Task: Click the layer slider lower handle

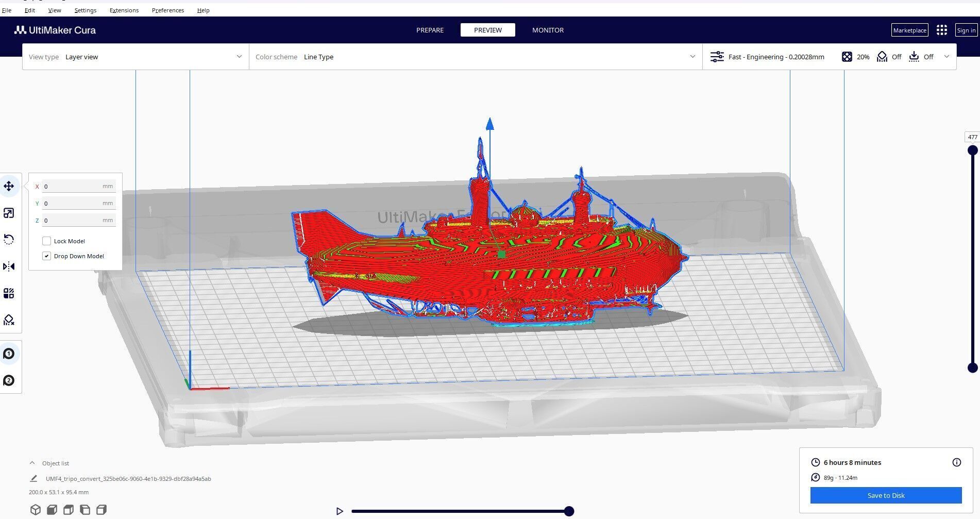Action: click(x=973, y=367)
